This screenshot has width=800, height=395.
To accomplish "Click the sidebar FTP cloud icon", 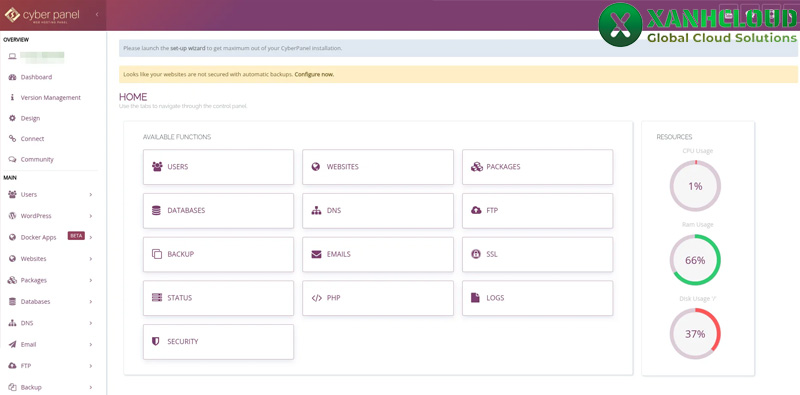I will click(12, 366).
